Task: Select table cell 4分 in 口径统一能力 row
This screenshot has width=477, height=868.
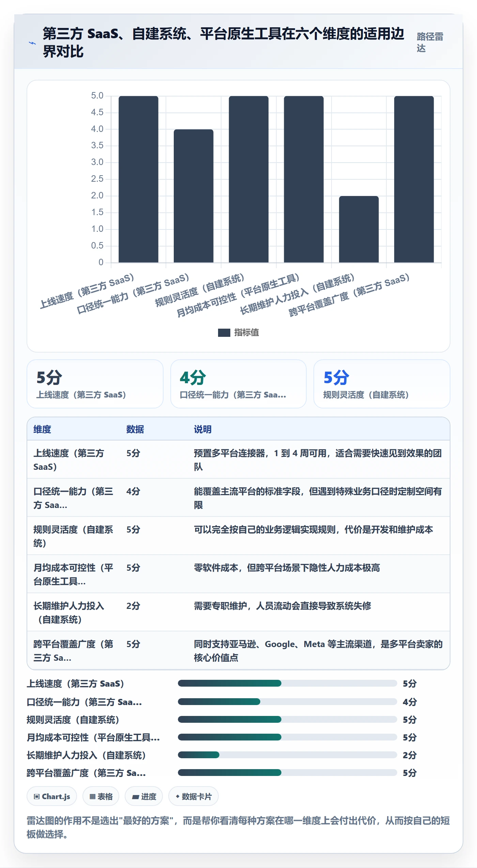Action: click(133, 491)
